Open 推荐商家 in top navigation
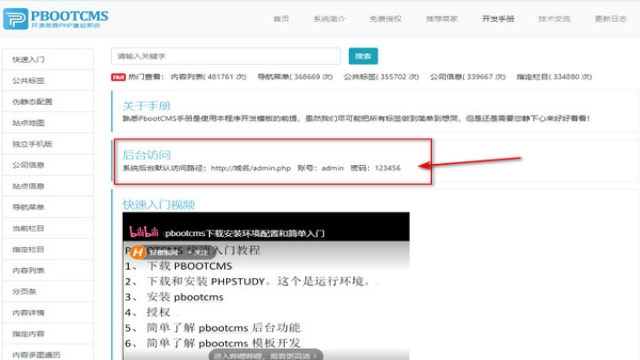 pyautogui.click(x=442, y=19)
